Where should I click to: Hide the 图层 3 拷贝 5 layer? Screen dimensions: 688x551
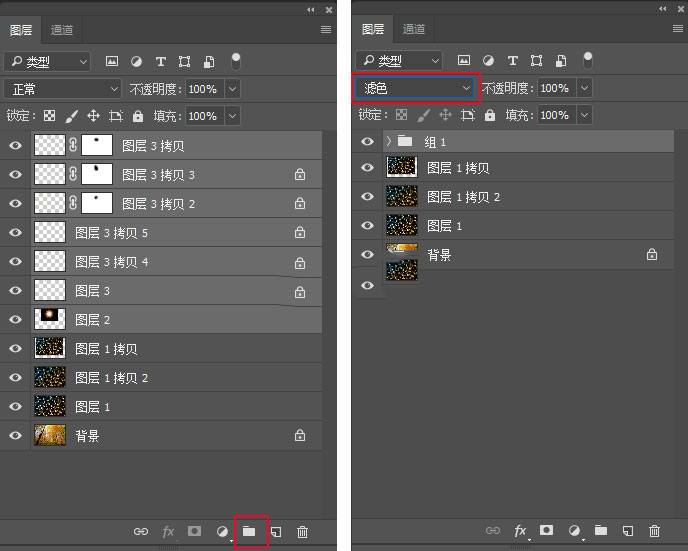tap(15, 233)
